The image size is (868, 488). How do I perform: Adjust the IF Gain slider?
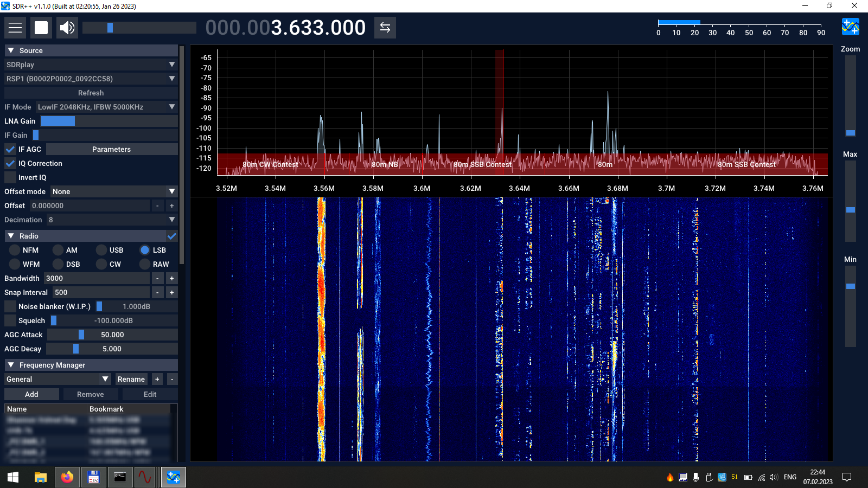(x=105, y=135)
